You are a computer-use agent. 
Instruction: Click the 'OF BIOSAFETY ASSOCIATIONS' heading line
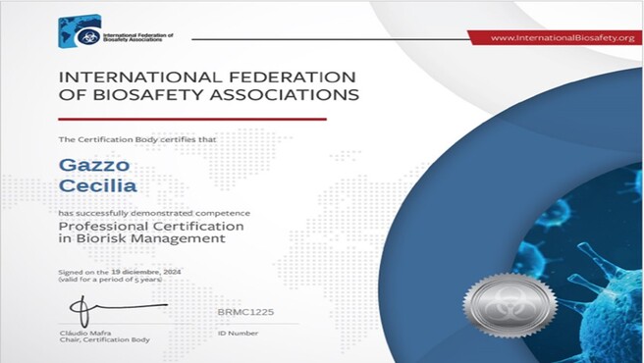point(209,95)
